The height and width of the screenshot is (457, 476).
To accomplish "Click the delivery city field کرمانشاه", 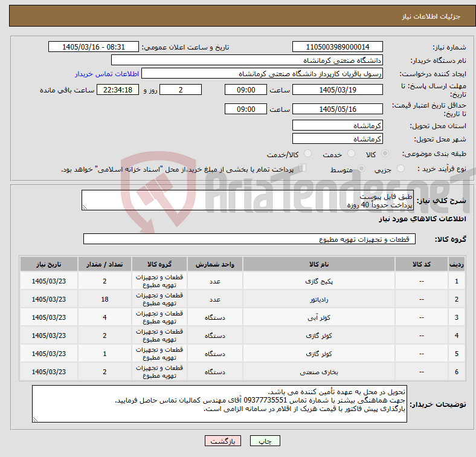I will [x=337, y=138].
